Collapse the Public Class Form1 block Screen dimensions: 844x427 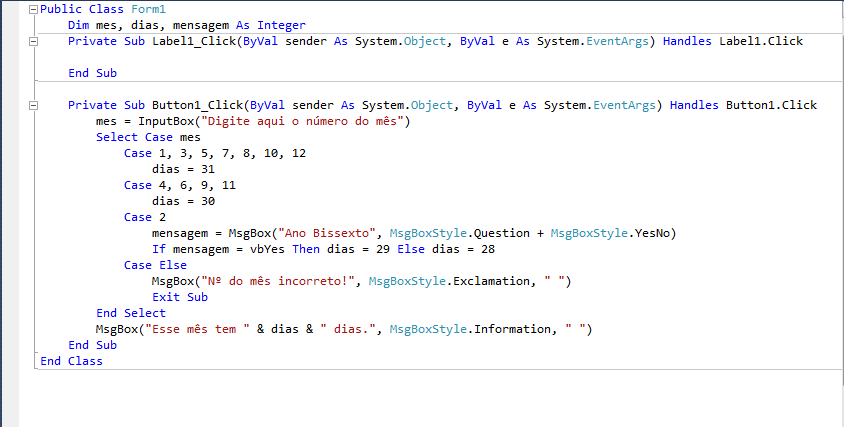[33, 9]
